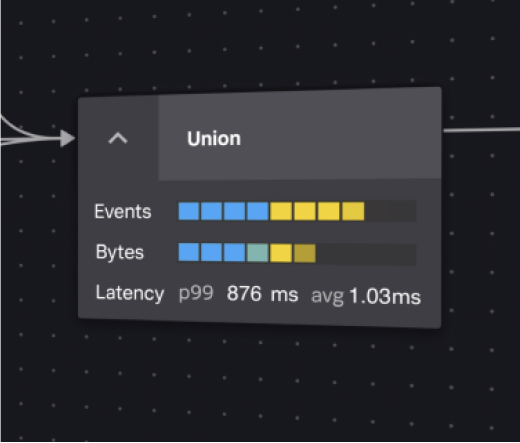Viewport: 520px width, 443px height.
Task: Click the empty portion of Events bar
Action: pyautogui.click(x=391, y=211)
